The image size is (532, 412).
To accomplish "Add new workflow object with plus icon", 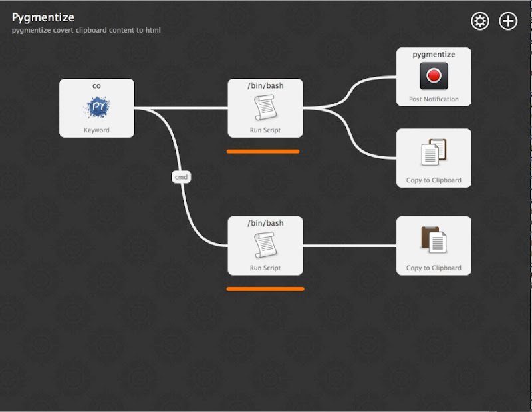I will point(508,21).
